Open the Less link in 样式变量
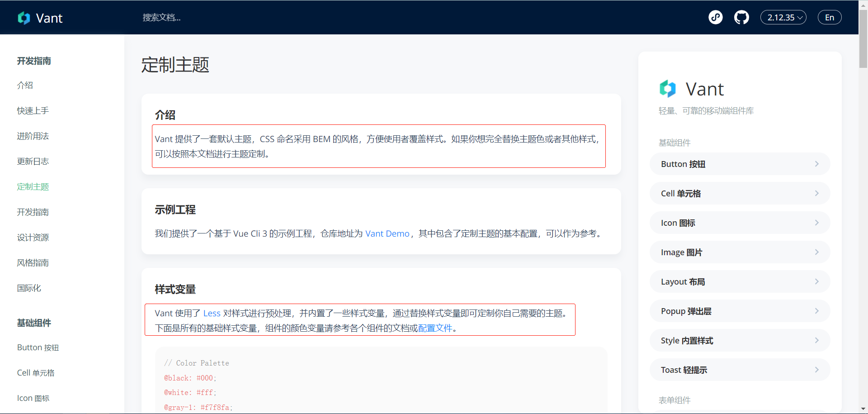Image resolution: width=868 pixels, height=414 pixels. click(x=212, y=313)
